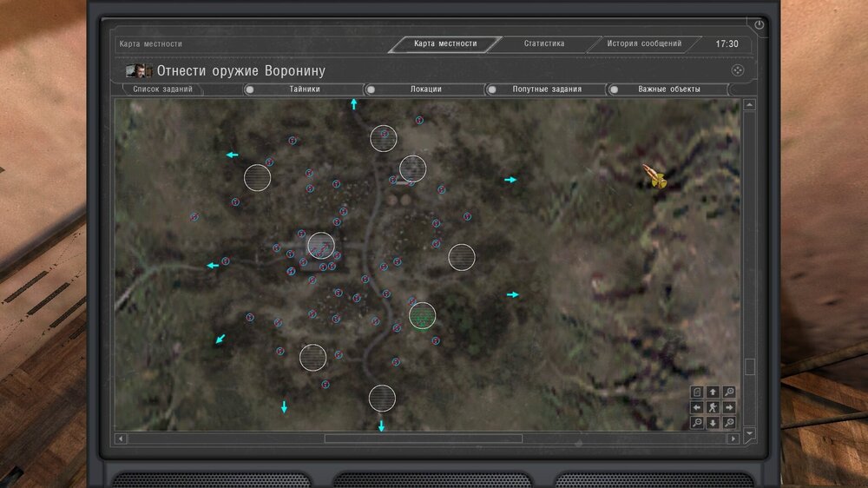Click the target locator icon beside the task title
This screenshot has height=488, width=868.
point(737,70)
